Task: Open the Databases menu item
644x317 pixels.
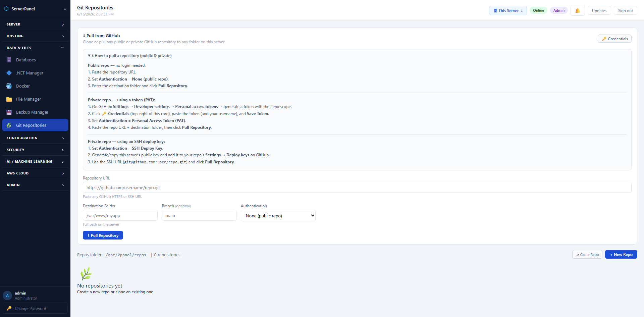Action: coord(35,60)
